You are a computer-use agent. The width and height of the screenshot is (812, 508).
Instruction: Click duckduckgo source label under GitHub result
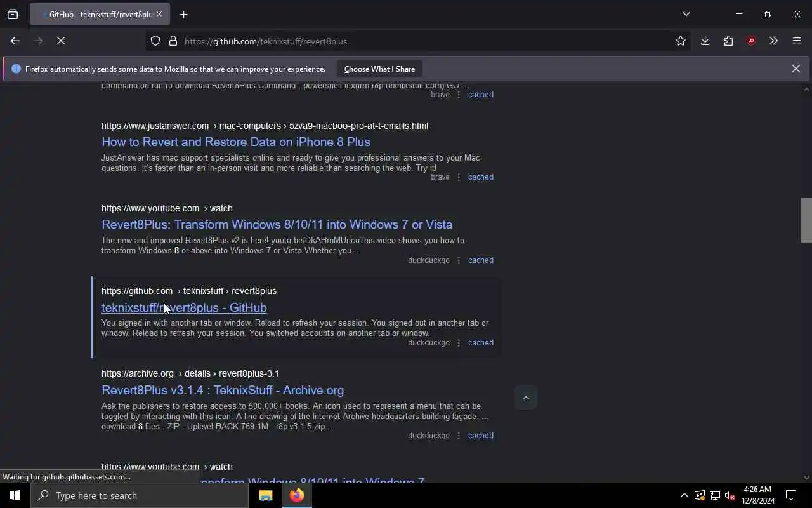[429, 343]
